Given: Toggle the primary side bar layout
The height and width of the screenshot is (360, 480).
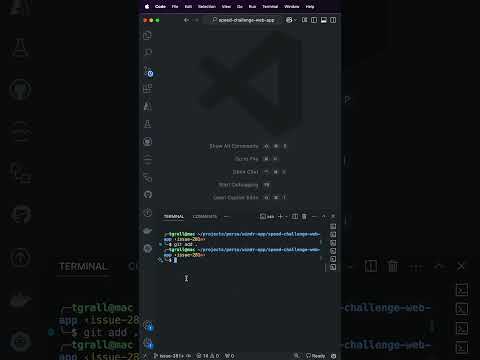Looking at the screenshot, I should point(314,20).
